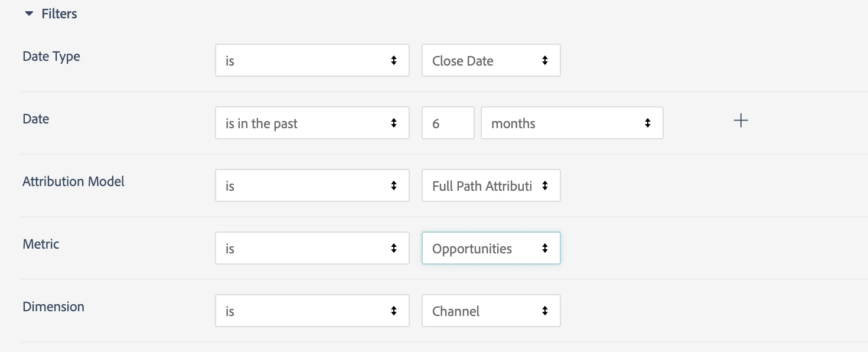Image resolution: width=868 pixels, height=352 pixels.
Task: Collapse the Filters section using the triangle arrow
Action: [x=29, y=14]
